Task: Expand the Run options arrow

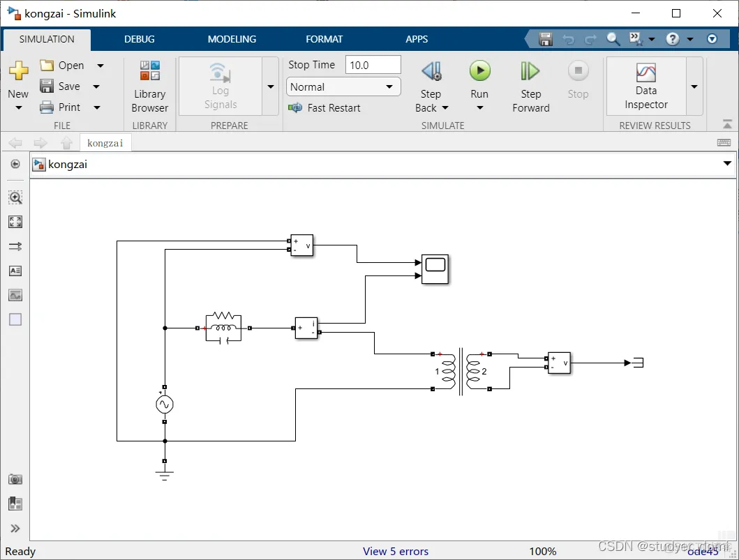Action: pyautogui.click(x=480, y=108)
